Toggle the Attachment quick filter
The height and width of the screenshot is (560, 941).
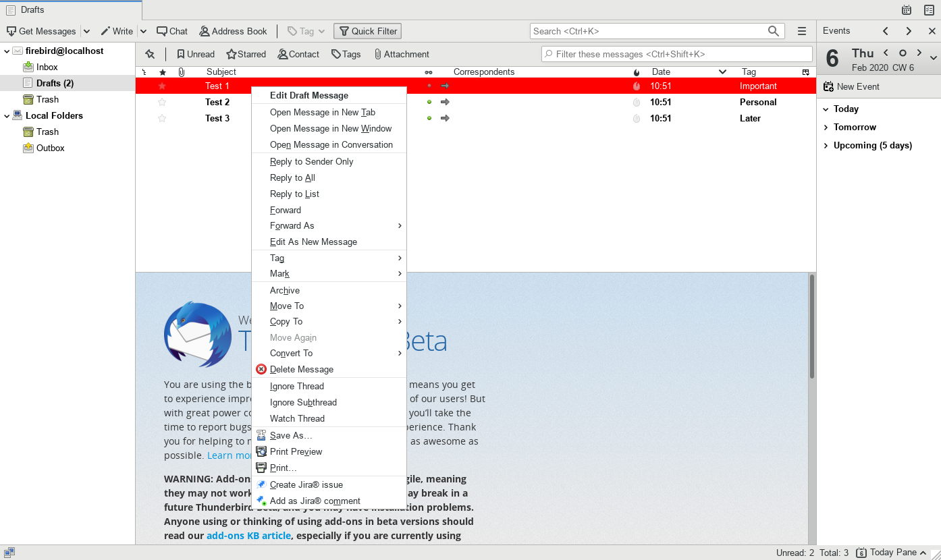point(401,54)
